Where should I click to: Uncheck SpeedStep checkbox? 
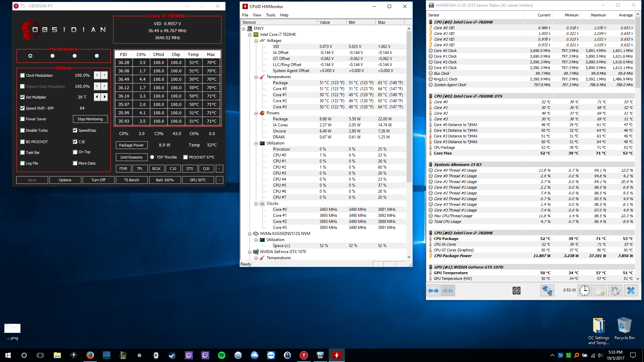pyautogui.click(x=75, y=130)
